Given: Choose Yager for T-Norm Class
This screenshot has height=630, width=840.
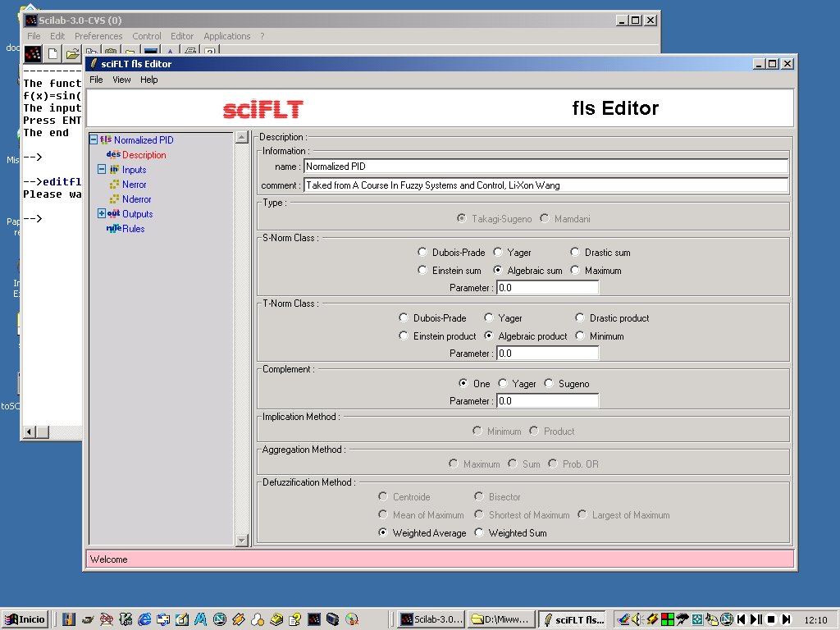Looking at the screenshot, I should (x=489, y=318).
